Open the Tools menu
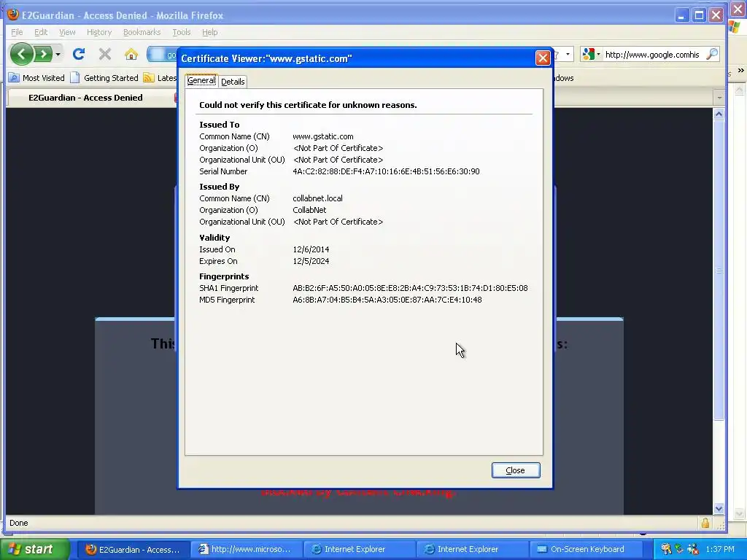This screenshot has height=560, width=747. click(182, 32)
